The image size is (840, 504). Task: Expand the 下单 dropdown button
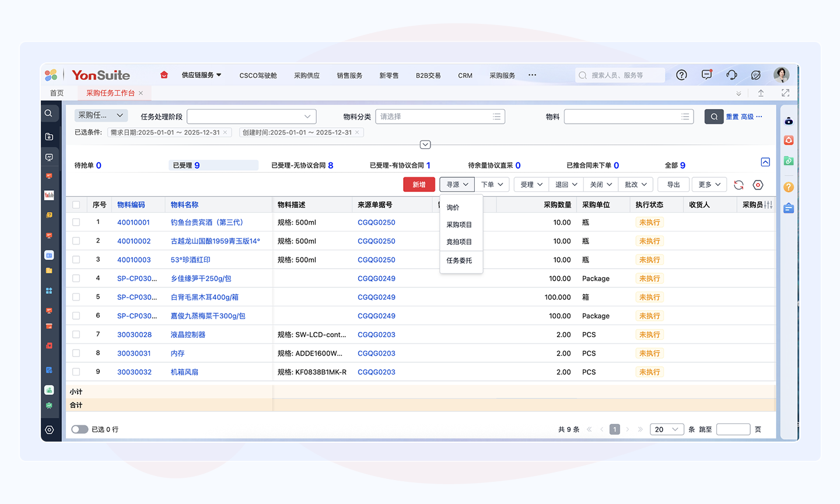click(492, 185)
